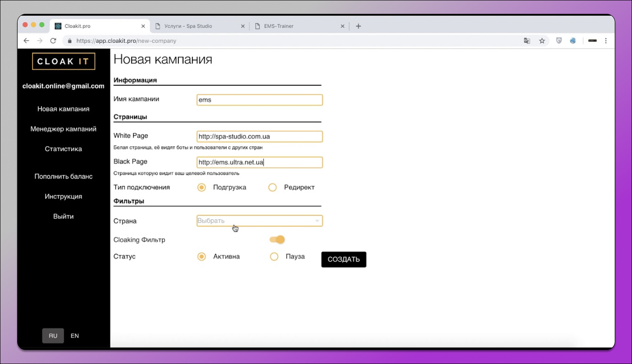Click the White Page URL field
The width and height of the screenshot is (632, 364).
pos(259,137)
